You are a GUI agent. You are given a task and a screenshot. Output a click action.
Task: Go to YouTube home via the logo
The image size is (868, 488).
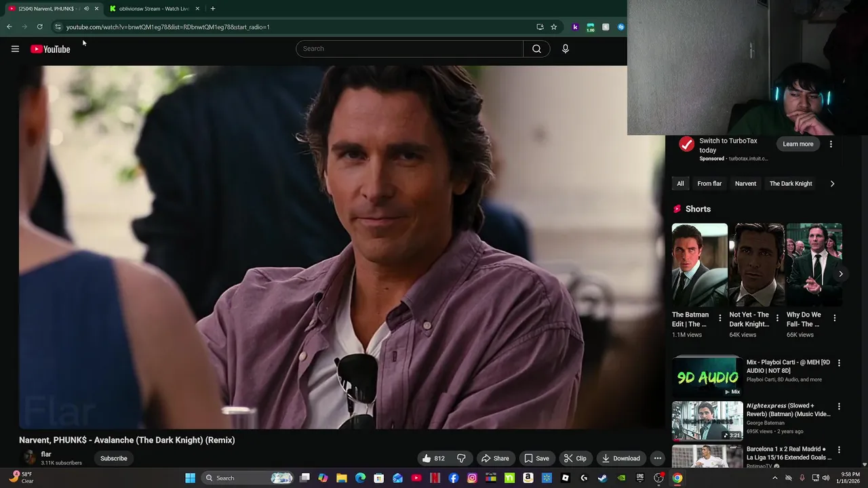[50, 49]
